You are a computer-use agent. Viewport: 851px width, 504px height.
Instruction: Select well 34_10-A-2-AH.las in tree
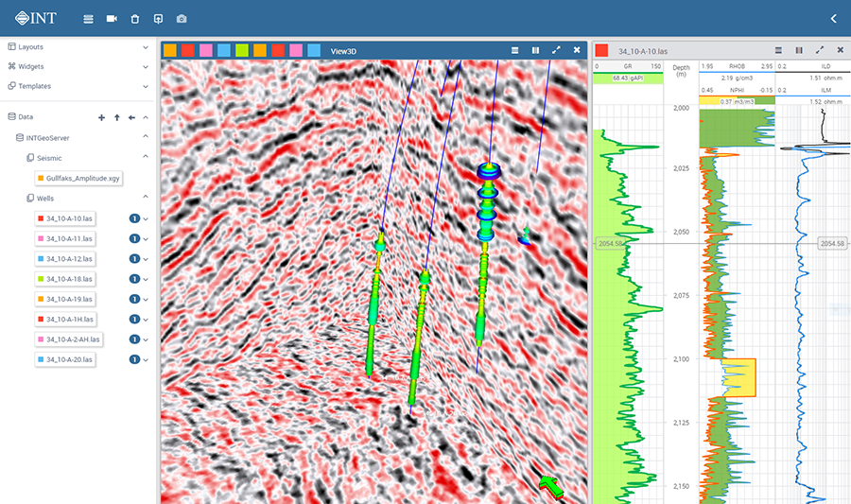[68, 339]
